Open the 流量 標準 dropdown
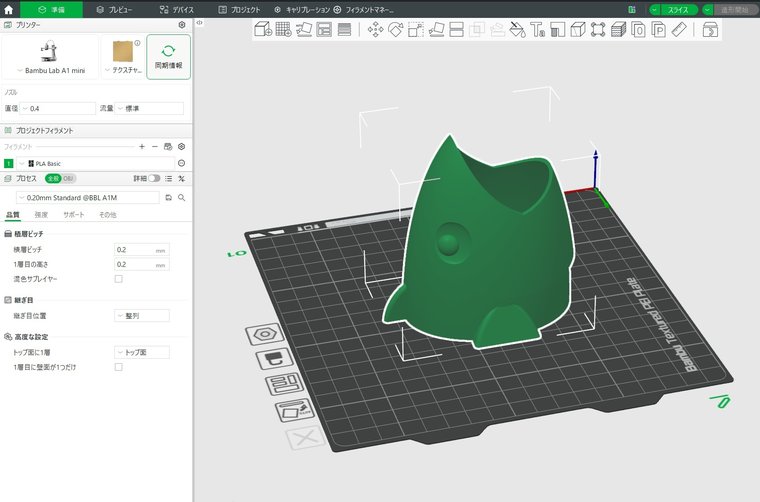This screenshot has height=502, width=760. point(149,109)
